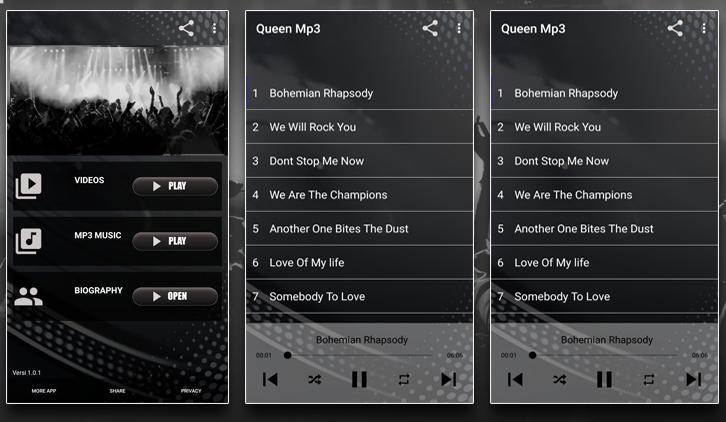Select Dont Stop Me Now in right playlist
The height and width of the screenshot is (422, 726).
(604, 161)
